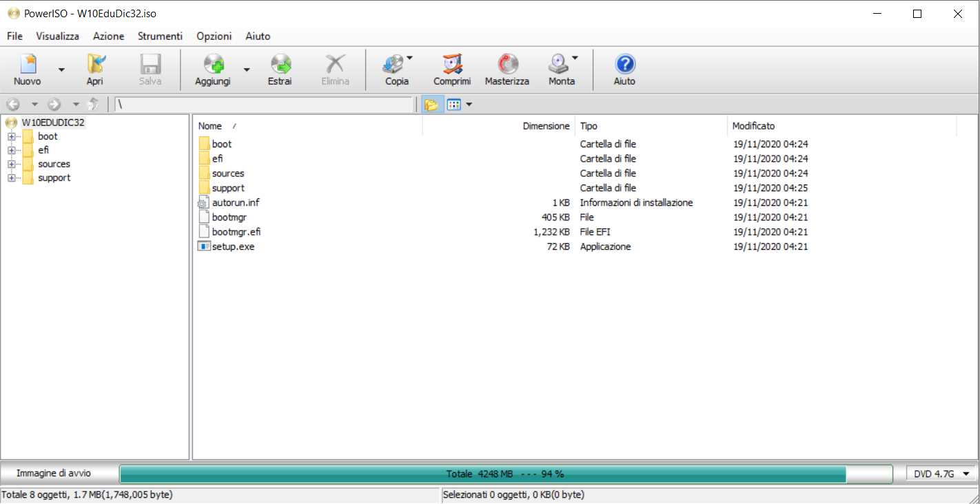Open the Visualizza menu

57,36
